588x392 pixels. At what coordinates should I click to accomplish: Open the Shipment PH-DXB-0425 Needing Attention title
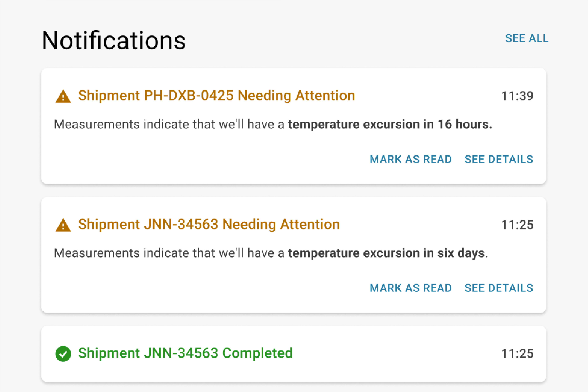tap(216, 95)
